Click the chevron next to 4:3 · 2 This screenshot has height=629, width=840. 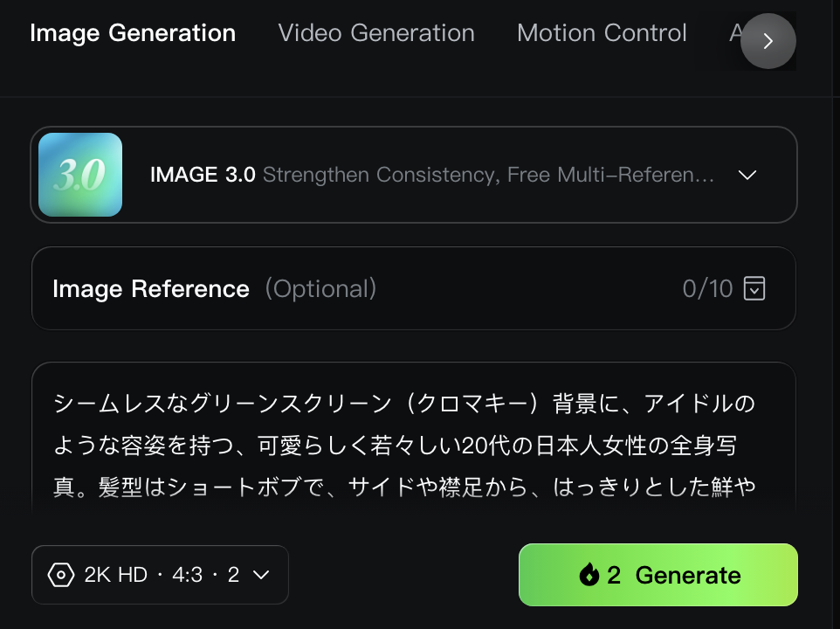[261, 575]
